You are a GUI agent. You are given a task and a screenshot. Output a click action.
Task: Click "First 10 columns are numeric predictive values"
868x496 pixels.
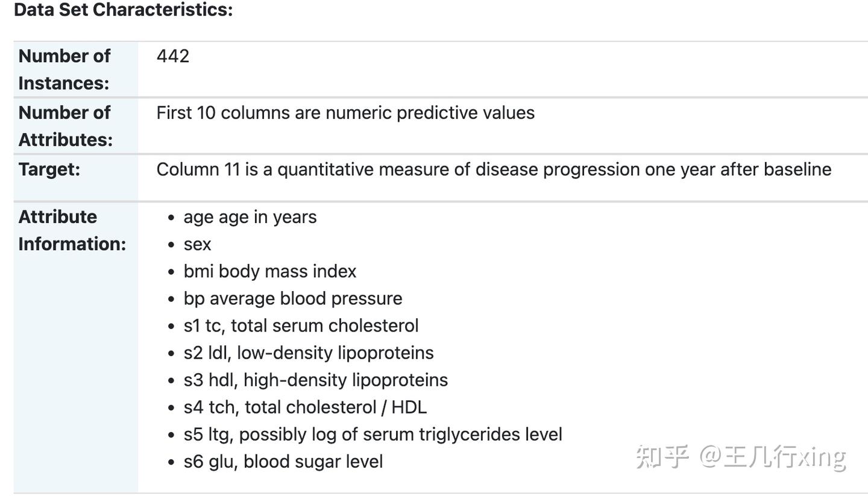[345, 113]
